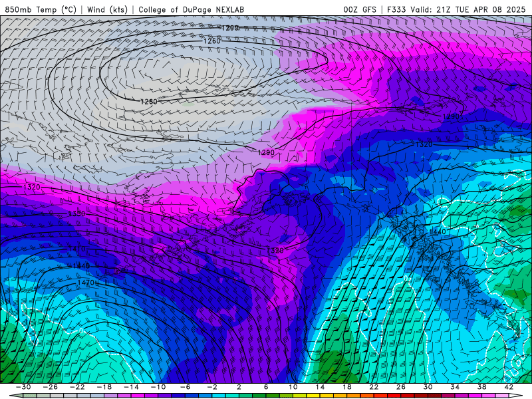Click the 38 value on the color scale
Screen dimensions: 532x399
(x=481, y=387)
